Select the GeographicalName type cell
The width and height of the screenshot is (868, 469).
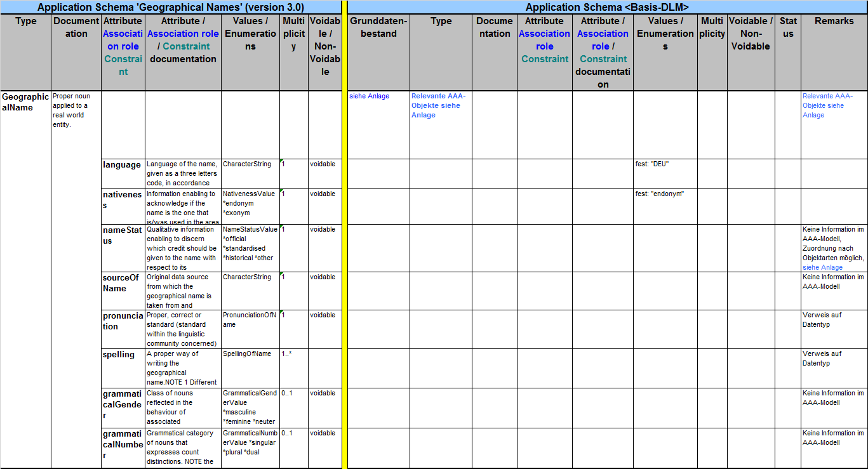[x=25, y=279]
